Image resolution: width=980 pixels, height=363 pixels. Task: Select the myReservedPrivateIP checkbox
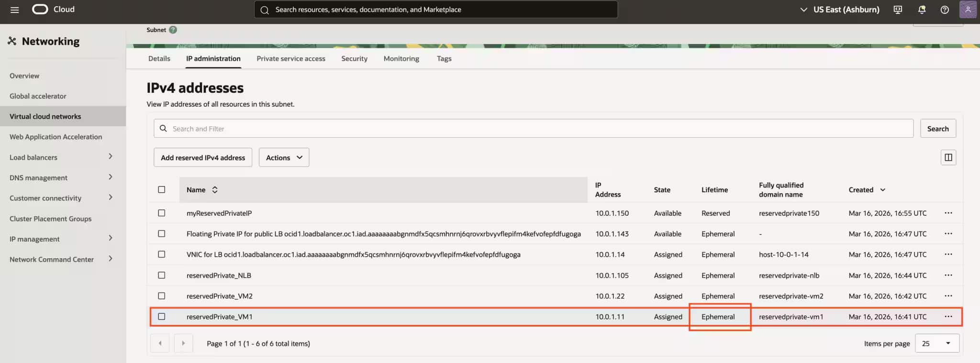(x=162, y=213)
